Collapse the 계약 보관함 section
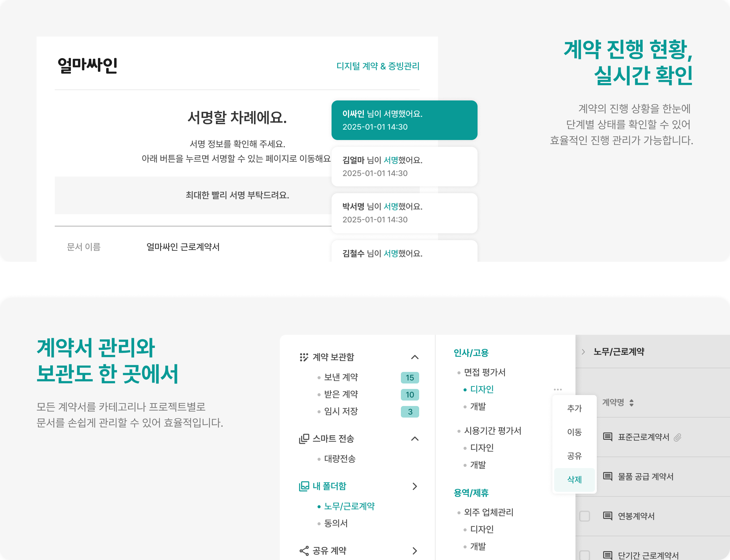 point(415,357)
